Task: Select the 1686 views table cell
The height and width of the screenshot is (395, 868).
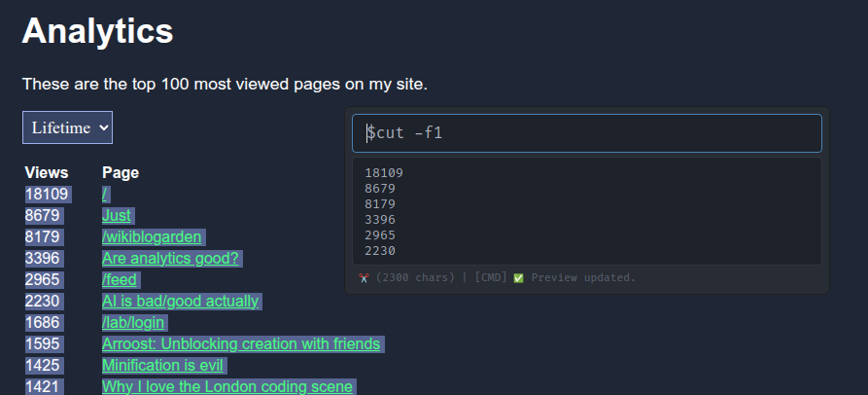Action: (42, 322)
